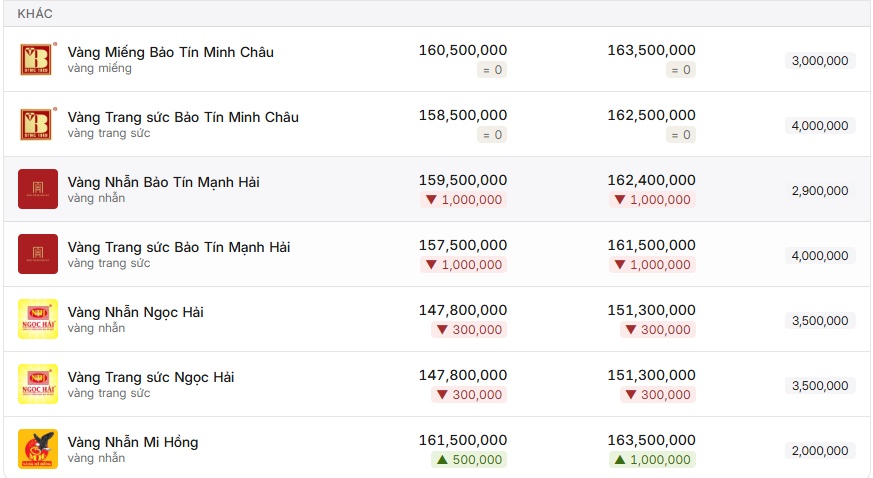Click the red Bảo Tín Mạnh Hải vàng nhẫn logo

click(x=37, y=189)
